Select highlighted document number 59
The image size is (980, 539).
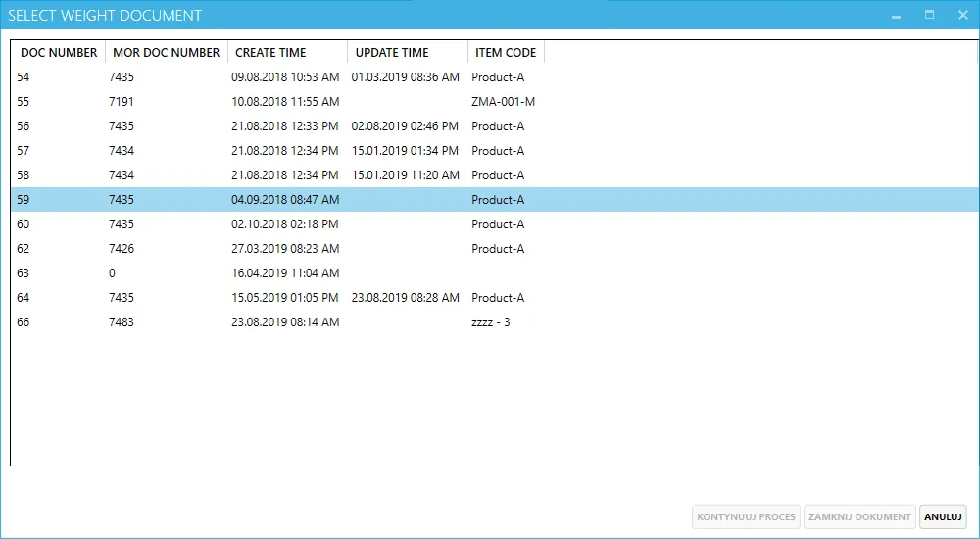[x=495, y=200]
